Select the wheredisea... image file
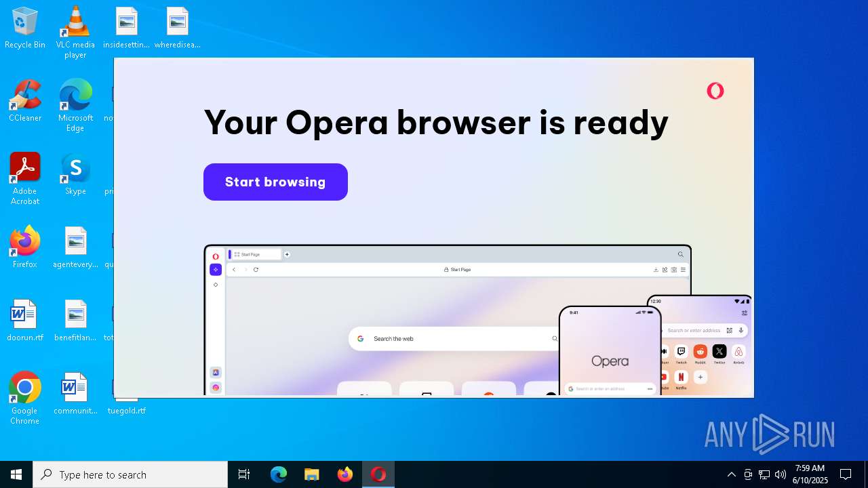 (x=177, y=28)
